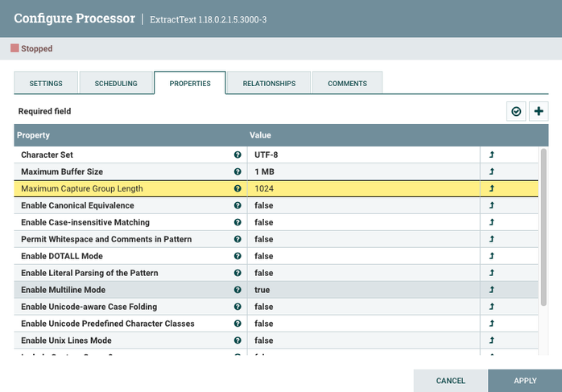Show help for Enable Unix Lines Mode
Viewport: 562px width, 392px height.
point(238,340)
